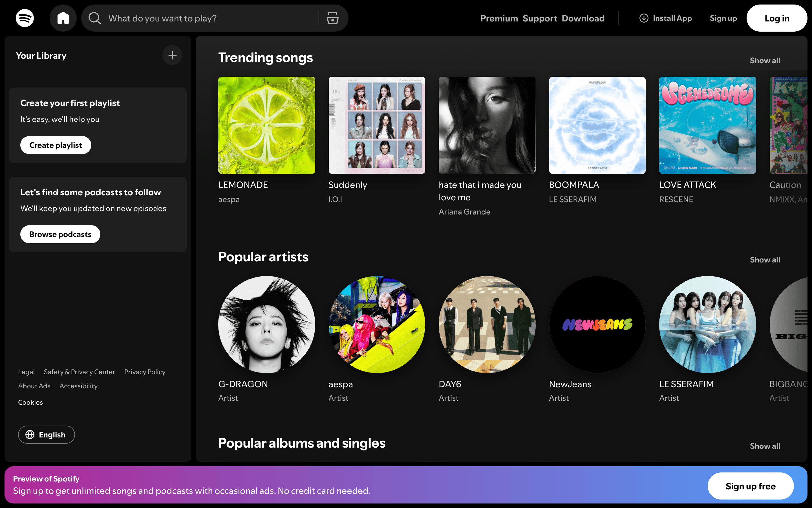Open the English language selector
Image resolution: width=812 pixels, height=508 pixels.
coord(46,434)
